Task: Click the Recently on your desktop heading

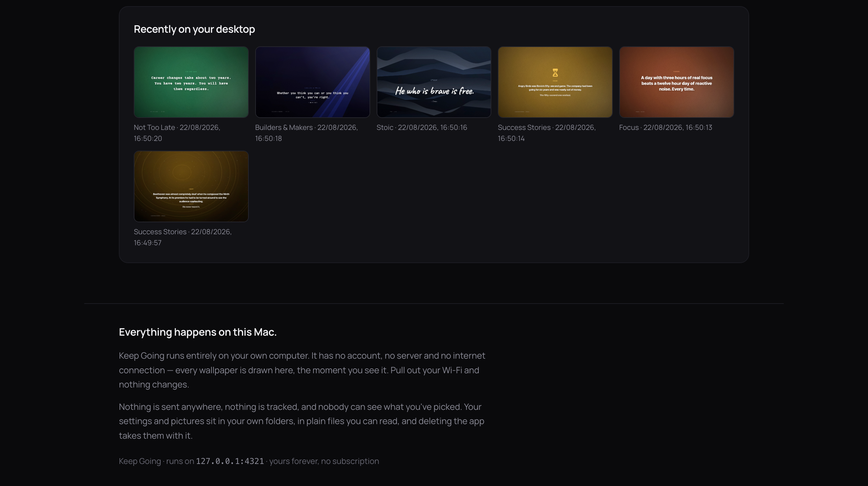Action: pyautogui.click(x=194, y=29)
